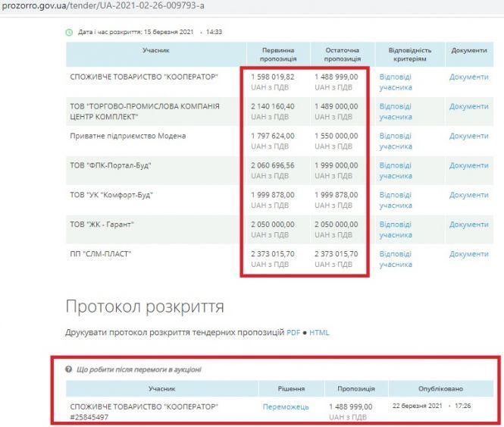Click initial bid value 2 060 696,56
The width and height of the screenshot is (504, 427).
click(273, 165)
